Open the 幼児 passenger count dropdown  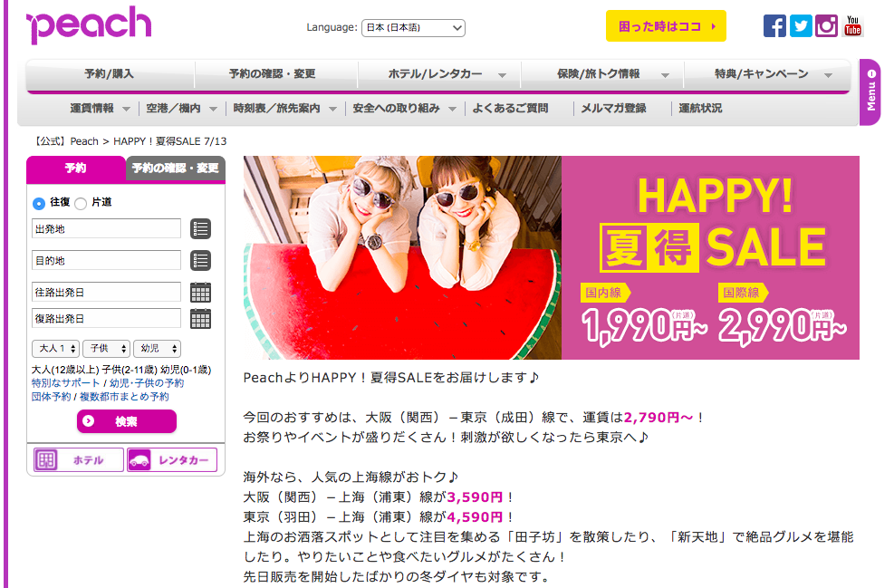tap(157, 349)
